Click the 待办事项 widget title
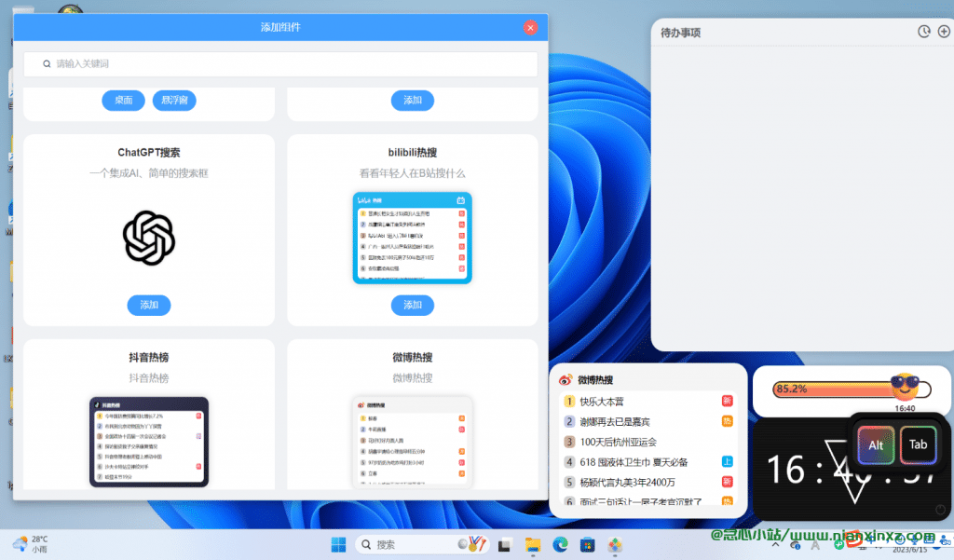Viewport: 954px width, 560px height. click(x=680, y=33)
